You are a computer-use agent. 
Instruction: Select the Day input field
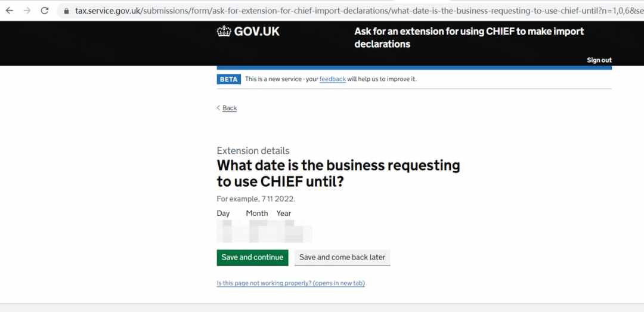point(228,231)
